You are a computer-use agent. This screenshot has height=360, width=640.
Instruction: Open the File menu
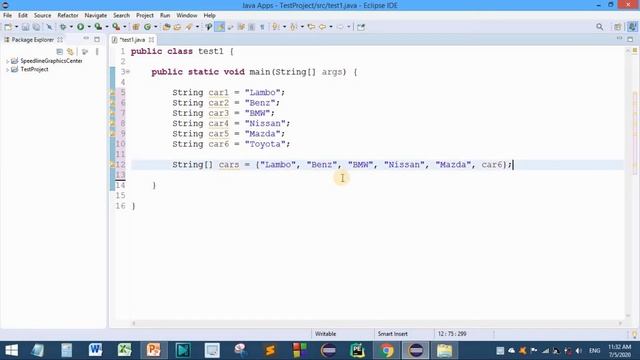pyautogui.click(x=7, y=16)
